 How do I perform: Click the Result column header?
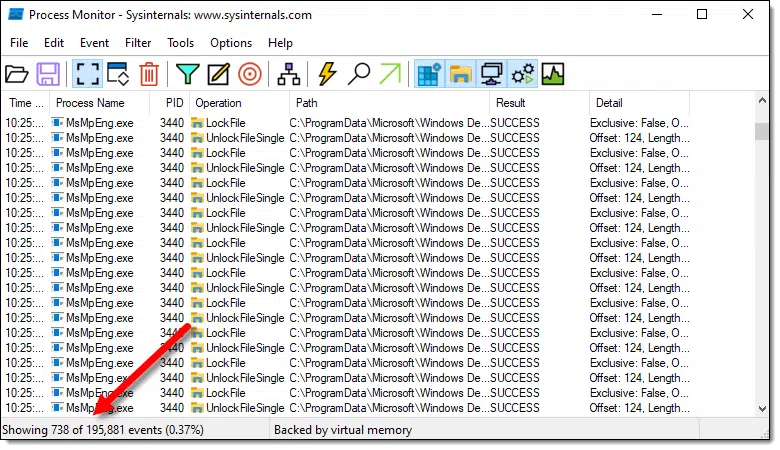click(x=539, y=103)
